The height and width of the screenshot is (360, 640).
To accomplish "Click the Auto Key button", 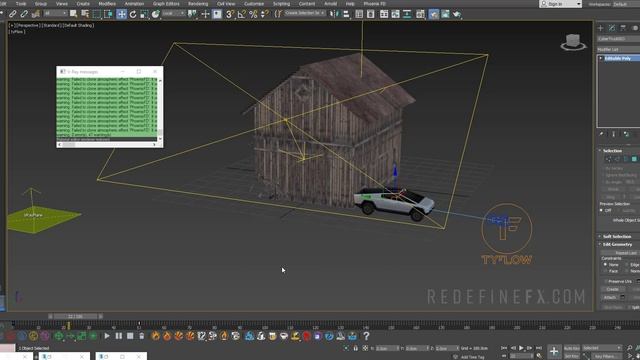I will coord(571,348).
